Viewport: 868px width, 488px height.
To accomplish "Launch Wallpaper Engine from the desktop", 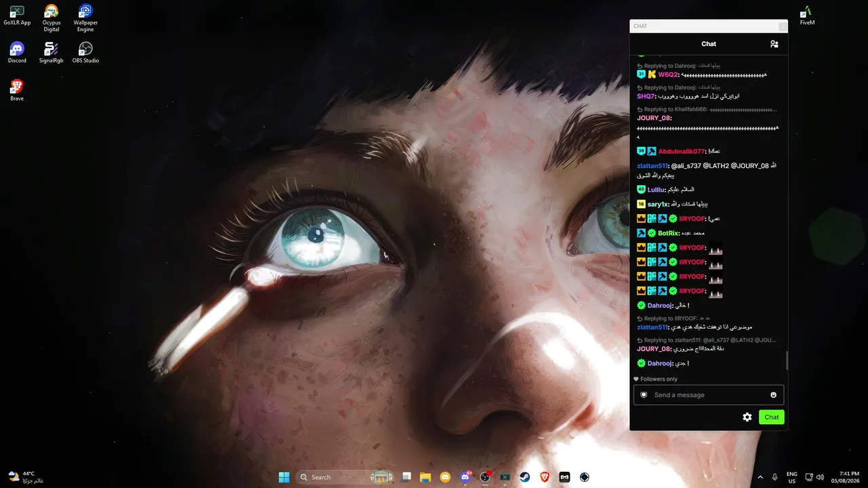I will [x=85, y=18].
